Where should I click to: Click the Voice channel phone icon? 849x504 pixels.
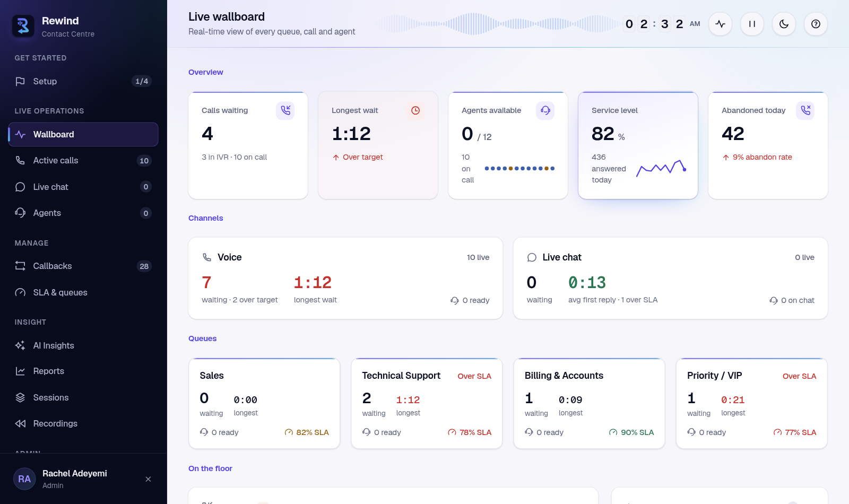pos(207,257)
